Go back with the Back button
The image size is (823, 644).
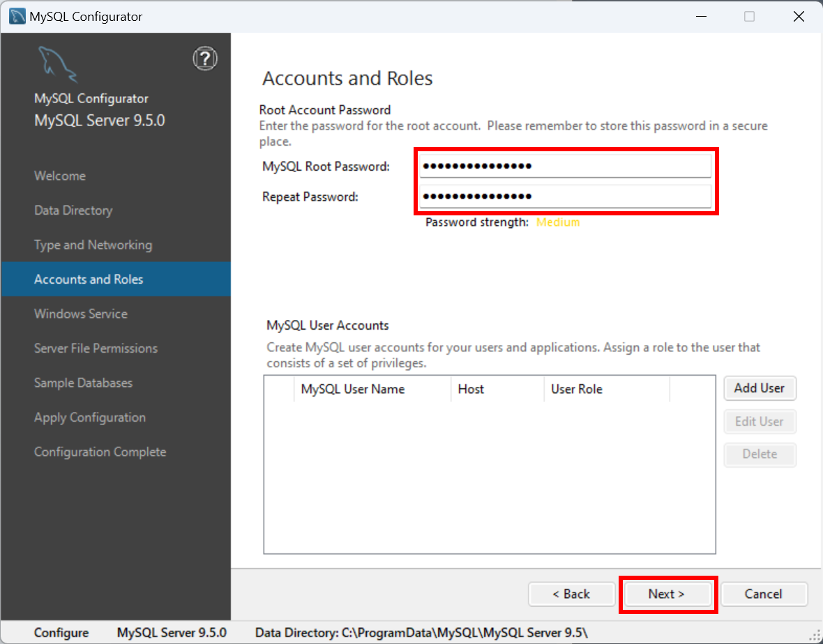coord(572,595)
